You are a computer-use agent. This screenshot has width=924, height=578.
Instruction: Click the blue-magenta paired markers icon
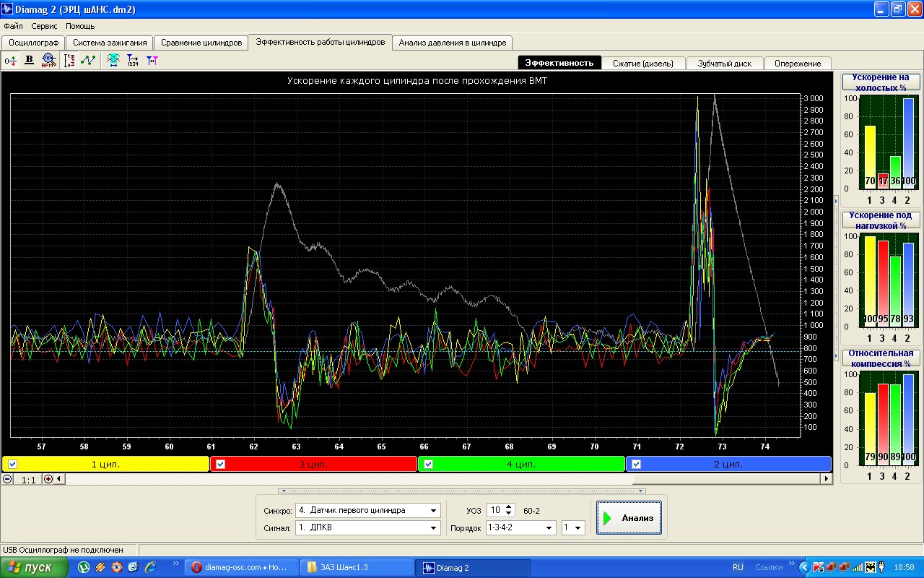pyautogui.click(x=152, y=61)
